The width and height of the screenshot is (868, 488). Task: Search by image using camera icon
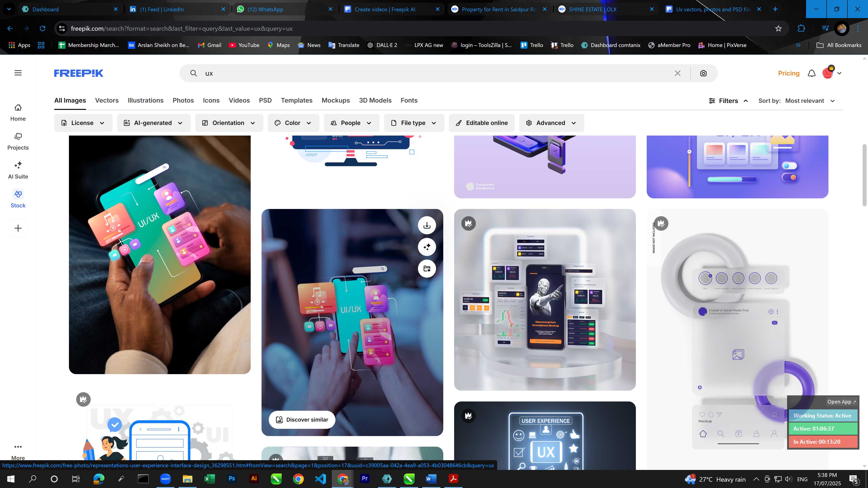(703, 73)
